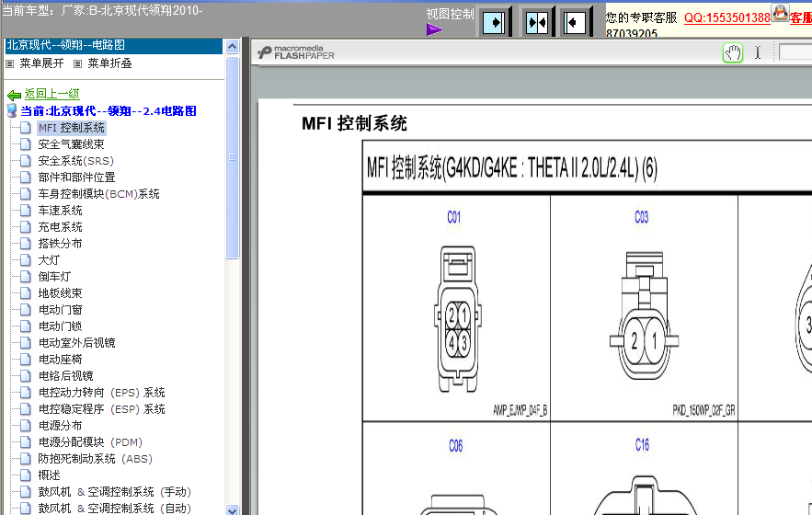Image resolution: width=812 pixels, height=515 pixels.
Task: Click the document icon beside 概述
Action: (x=26, y=475)
